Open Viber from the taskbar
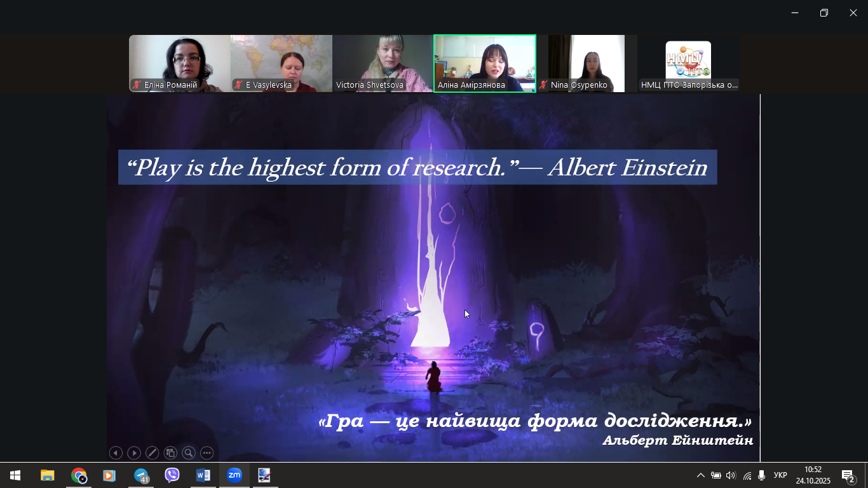 click(x=172, y=475)
